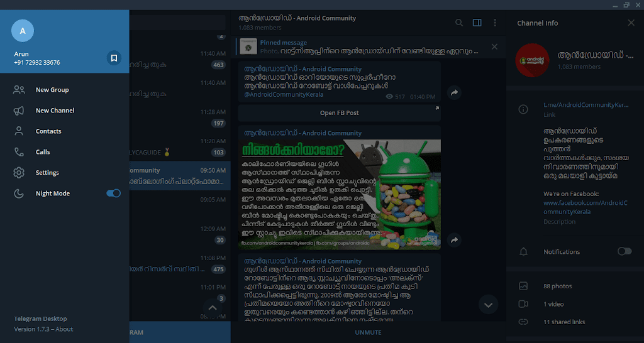This screenshot has width=644, height=343.
Task: Click share arrow beside first channel post
Action: pyautogui.click(x=454, y=93)
